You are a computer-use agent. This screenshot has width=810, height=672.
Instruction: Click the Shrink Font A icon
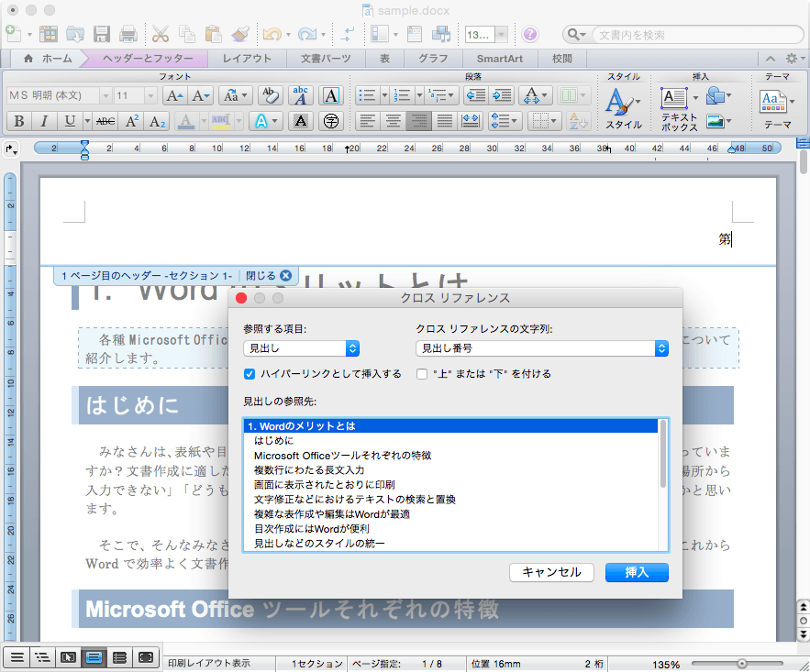point(200,95)
